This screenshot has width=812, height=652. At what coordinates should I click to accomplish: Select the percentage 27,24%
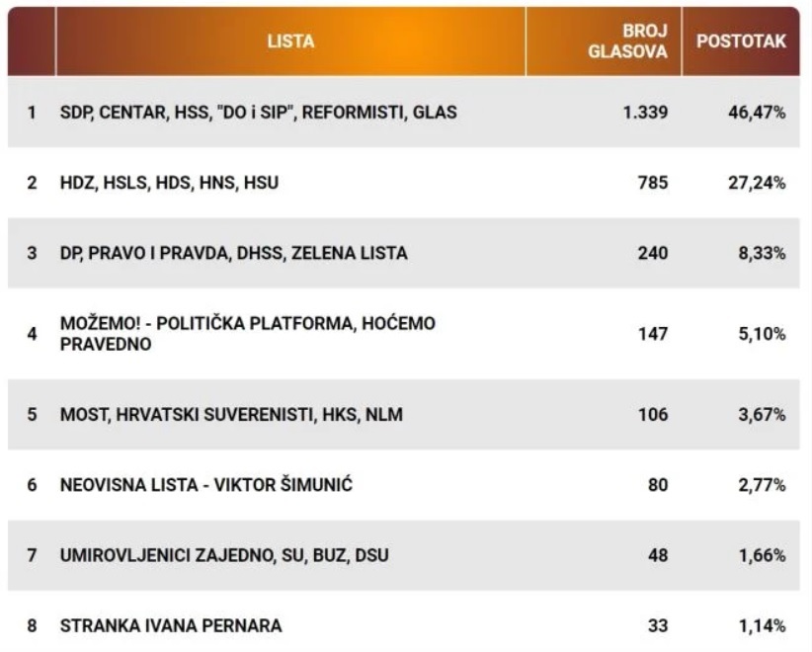tap(757, 183)
